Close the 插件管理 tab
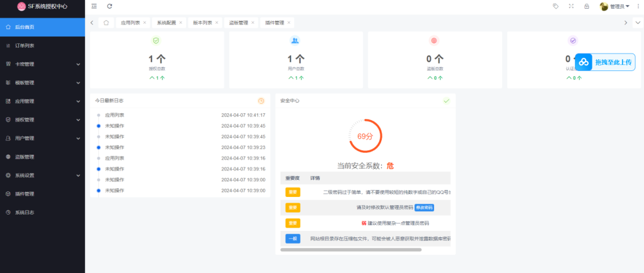 tap(289, 23)
